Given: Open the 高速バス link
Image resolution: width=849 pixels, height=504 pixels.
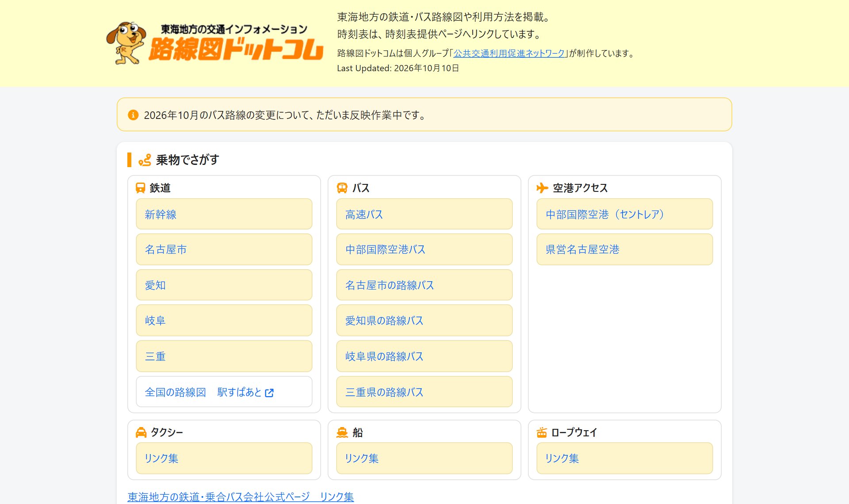Looking at the screenshot, I should [424, 214].
